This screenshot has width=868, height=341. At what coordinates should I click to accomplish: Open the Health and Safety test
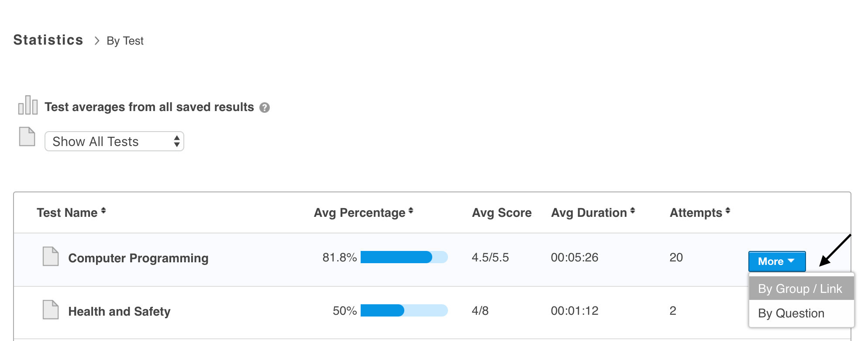pos(119,311)
